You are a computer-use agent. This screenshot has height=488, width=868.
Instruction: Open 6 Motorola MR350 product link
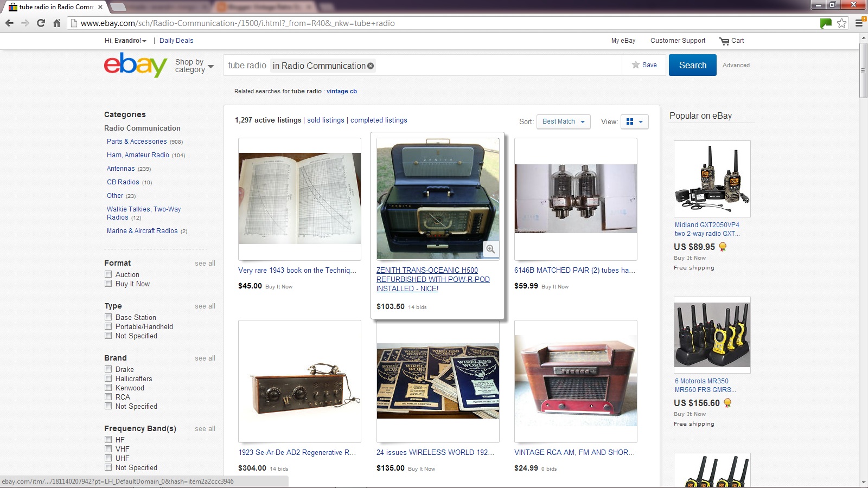click(705, 386)
